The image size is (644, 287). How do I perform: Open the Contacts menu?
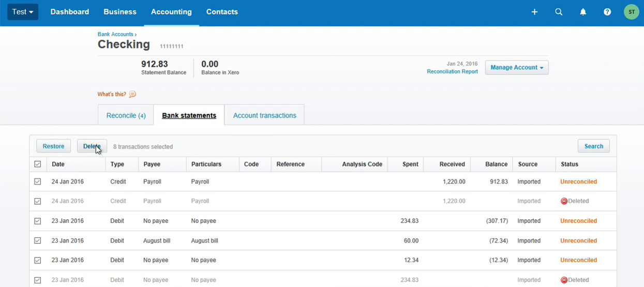tap(222, 12)
